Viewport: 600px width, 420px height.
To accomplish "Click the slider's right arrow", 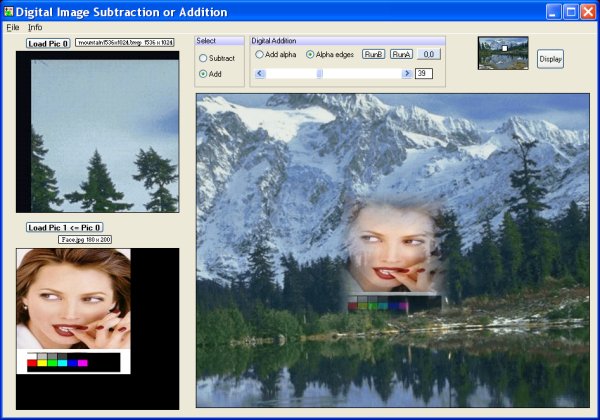I will pyautogui.click(x=407, y=73).
